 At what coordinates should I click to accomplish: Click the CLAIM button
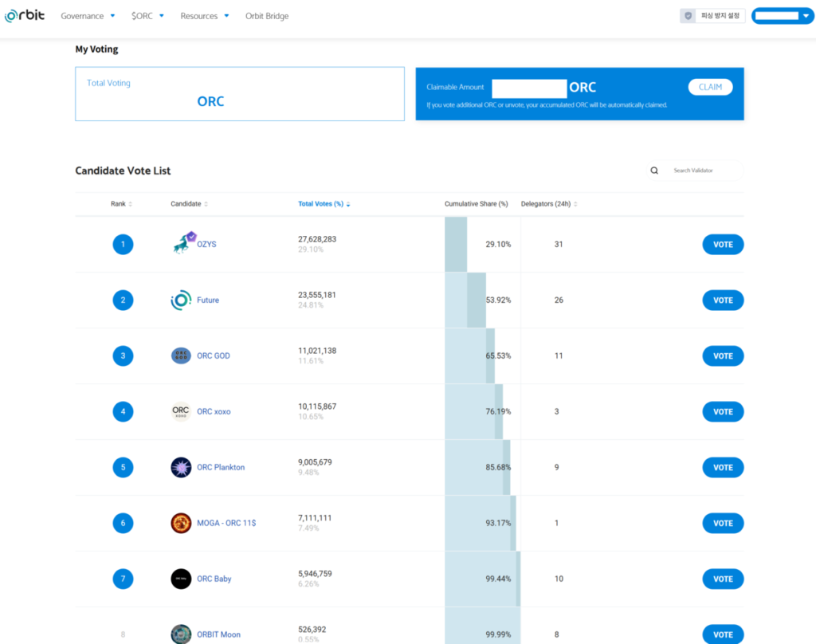click(x=710, y=87)
